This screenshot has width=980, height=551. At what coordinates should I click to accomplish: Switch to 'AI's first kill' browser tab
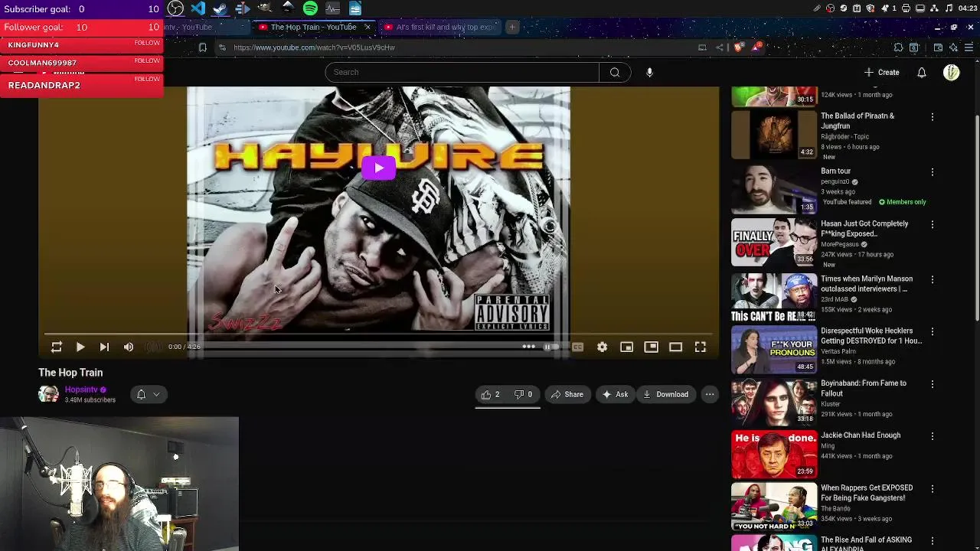440,27
